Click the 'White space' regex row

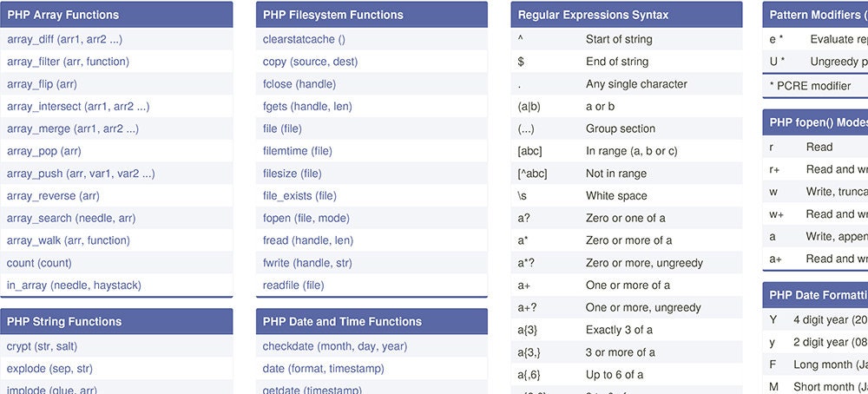click(627, 196)
